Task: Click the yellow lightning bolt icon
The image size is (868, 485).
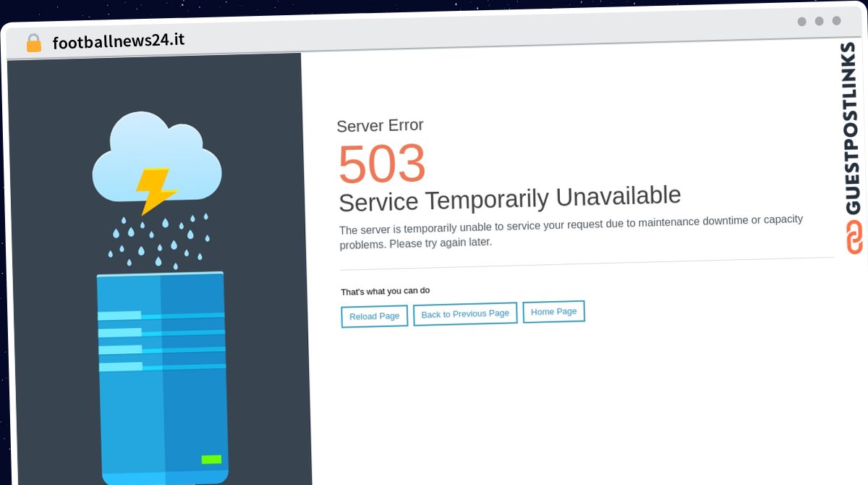Action: click(x=156, y=191)
